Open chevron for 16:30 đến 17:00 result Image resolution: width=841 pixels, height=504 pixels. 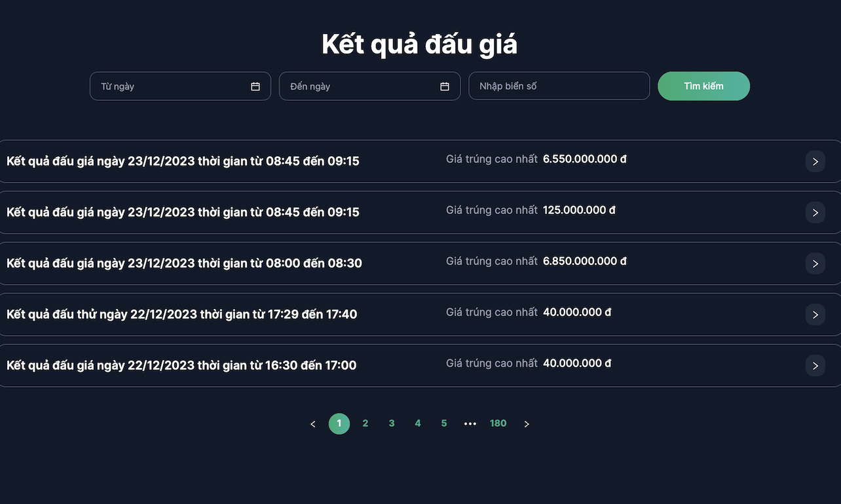815,365
